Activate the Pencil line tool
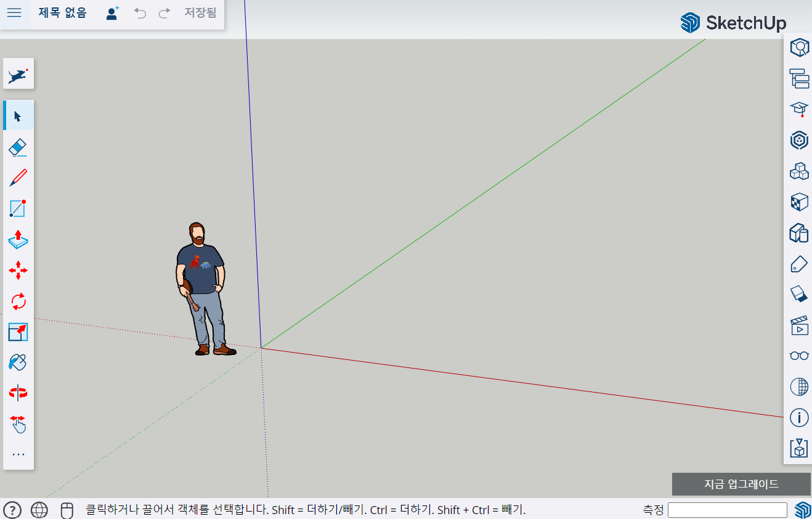The height and width of the screenshot is (519, 812). (18, 178)
